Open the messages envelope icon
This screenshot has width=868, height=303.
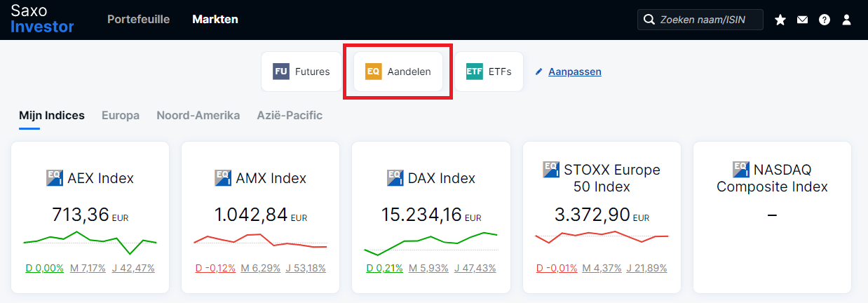[x=803, y=20]
